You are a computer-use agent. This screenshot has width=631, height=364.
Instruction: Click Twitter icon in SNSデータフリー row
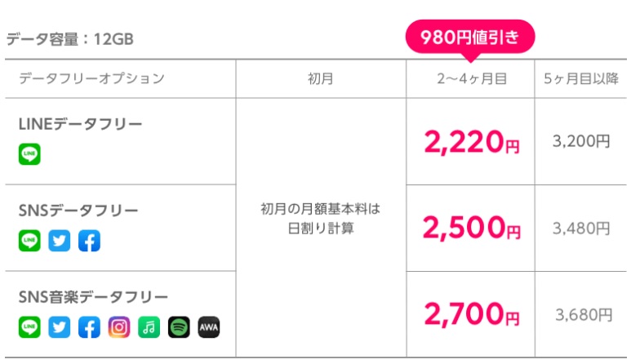coord(59,241)
